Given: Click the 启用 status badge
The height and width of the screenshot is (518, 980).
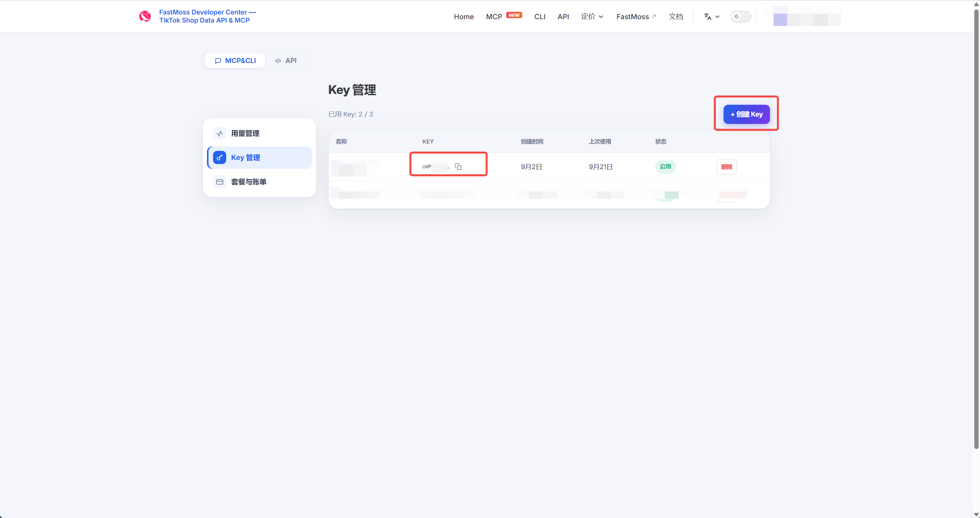Looking at the screenshot, I should (x=665, y=167).
